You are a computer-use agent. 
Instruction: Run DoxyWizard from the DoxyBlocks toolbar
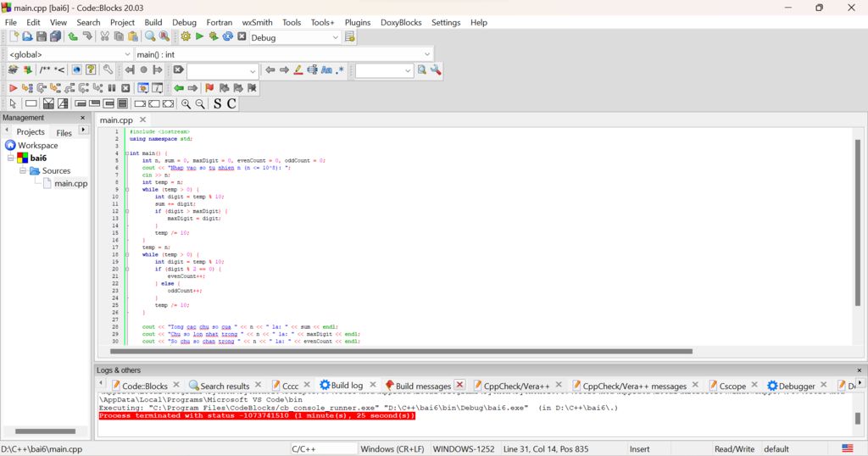coord(13,70)
